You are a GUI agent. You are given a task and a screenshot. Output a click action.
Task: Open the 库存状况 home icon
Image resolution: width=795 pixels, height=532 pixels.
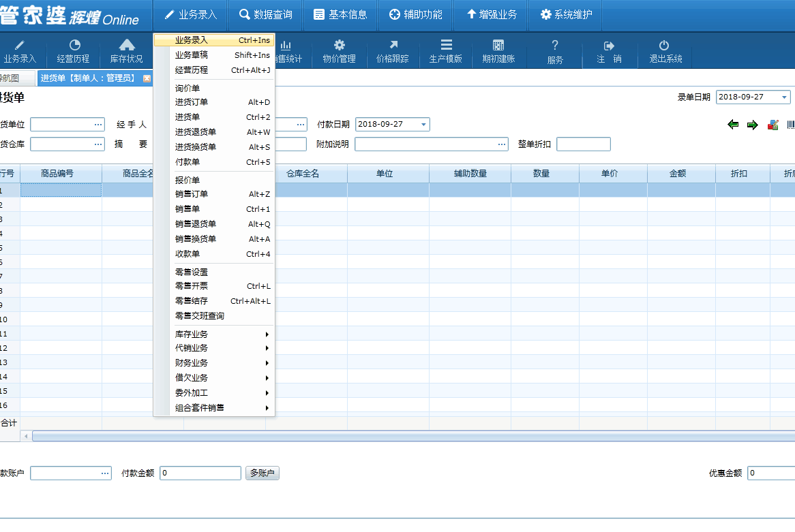[127, 46]
